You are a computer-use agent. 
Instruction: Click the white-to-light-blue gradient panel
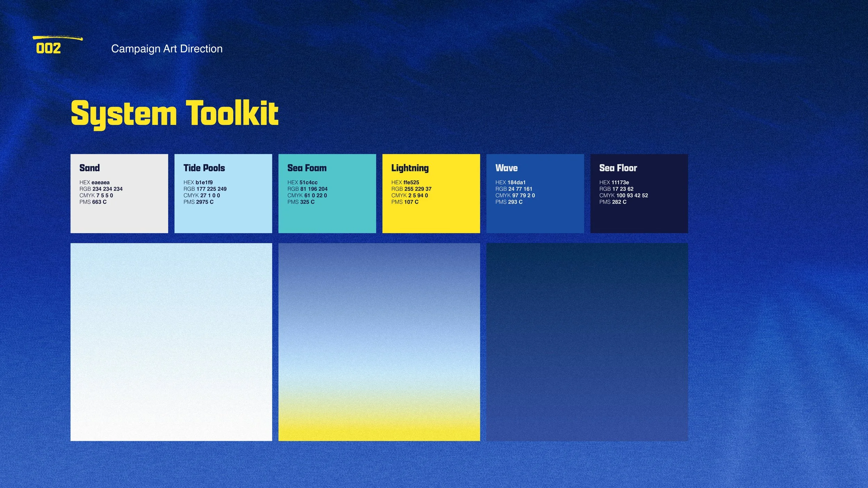tap(171, 342)
